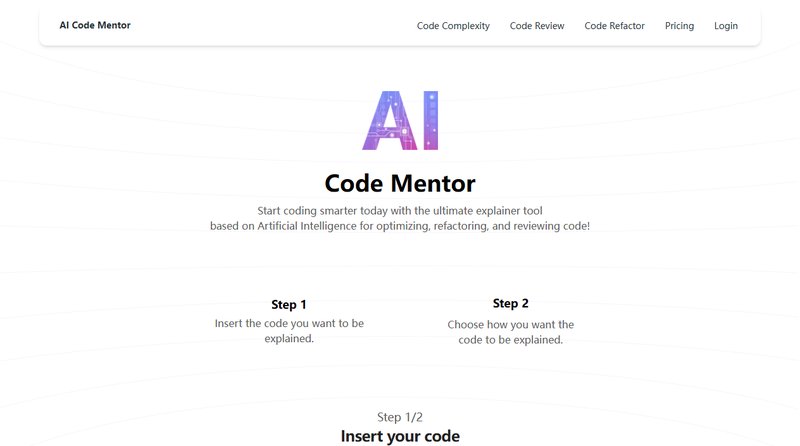
Task: Select the Step 1 heading
Action: pos(289,304)
